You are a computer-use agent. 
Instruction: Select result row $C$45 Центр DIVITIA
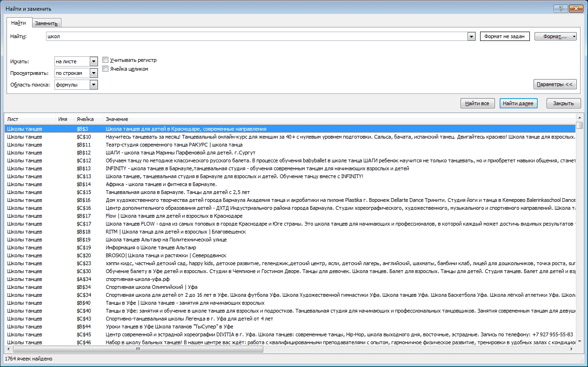coord(290,334)
